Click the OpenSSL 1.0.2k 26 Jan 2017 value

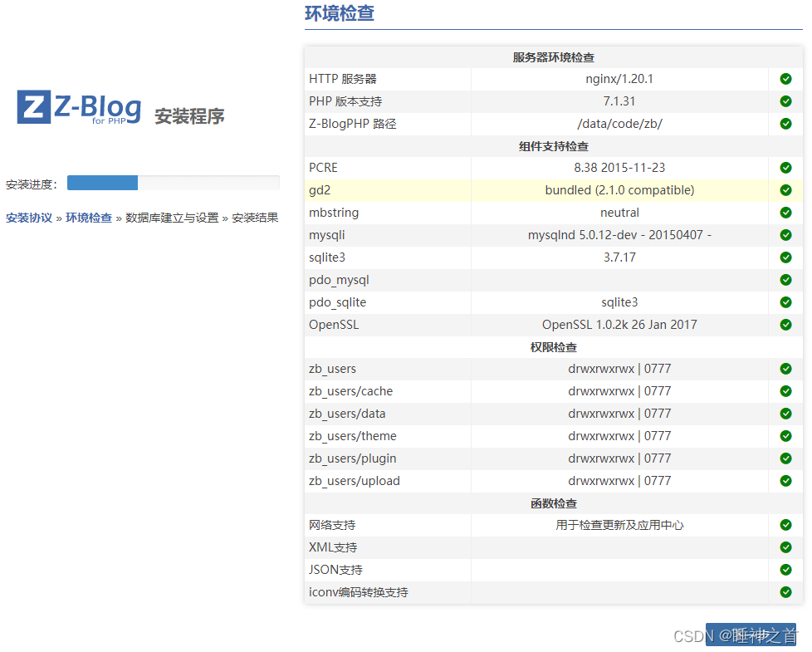(619, 325)
